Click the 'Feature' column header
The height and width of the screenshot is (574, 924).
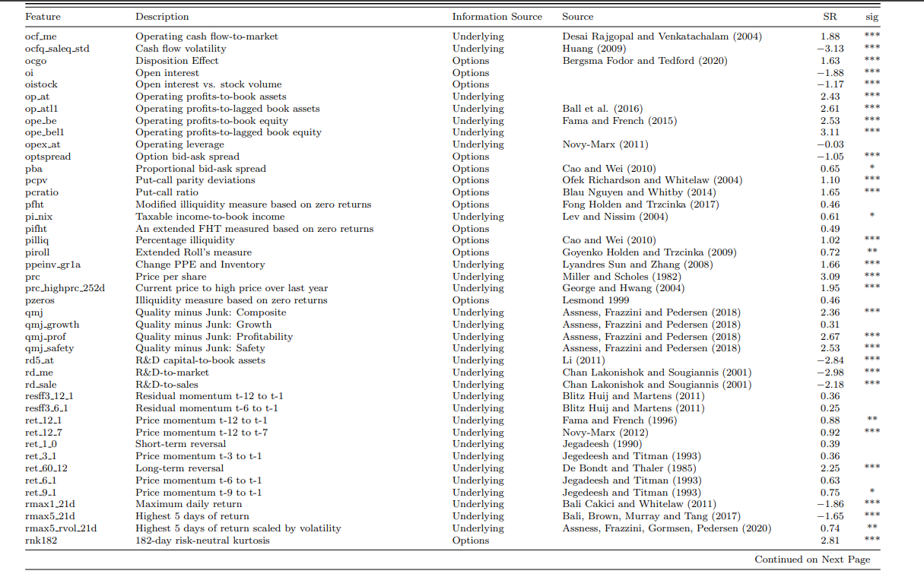(x=43, y=17)
